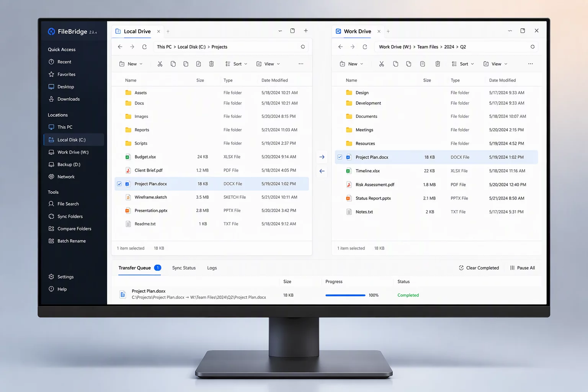Switch to the Sync Status tab
The width and height of the screenshot is (588, 392).
184,268
